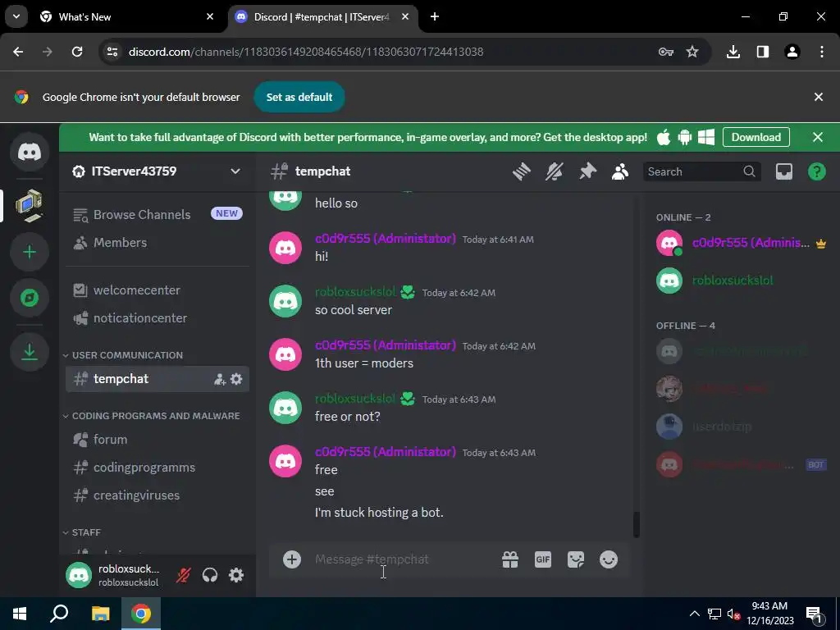840x630 pixels.
Task: Switch to What's New tab
Action: (x=127, y=16)
